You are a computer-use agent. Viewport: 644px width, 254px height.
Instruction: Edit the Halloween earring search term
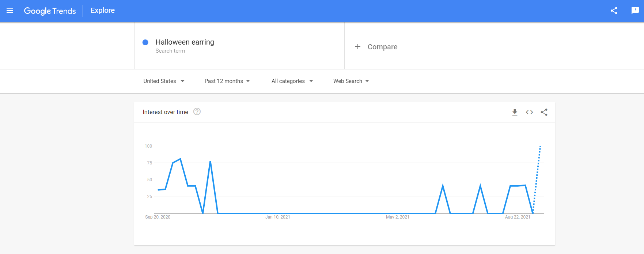185,42
